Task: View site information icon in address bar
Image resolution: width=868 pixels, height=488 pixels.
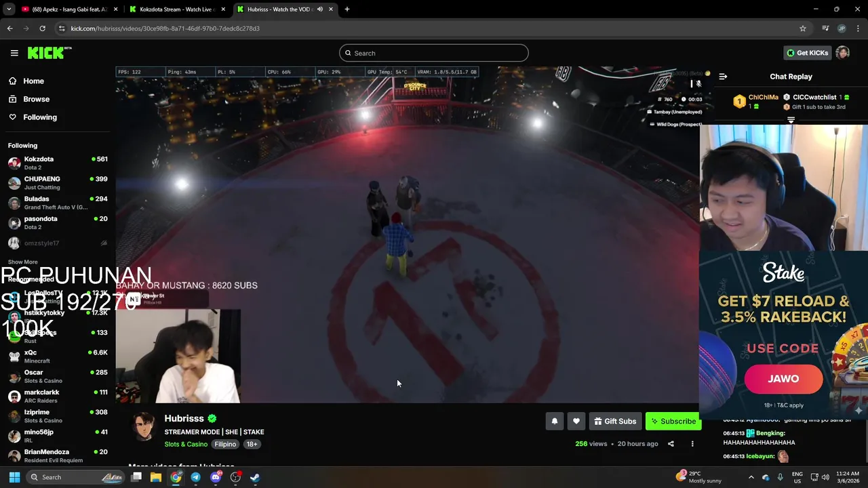Action: [x=62, y=28]
